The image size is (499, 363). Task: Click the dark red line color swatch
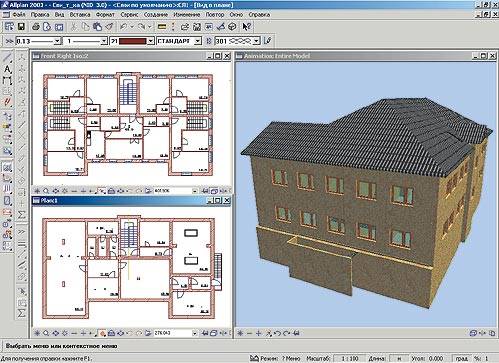click(133, 41)
